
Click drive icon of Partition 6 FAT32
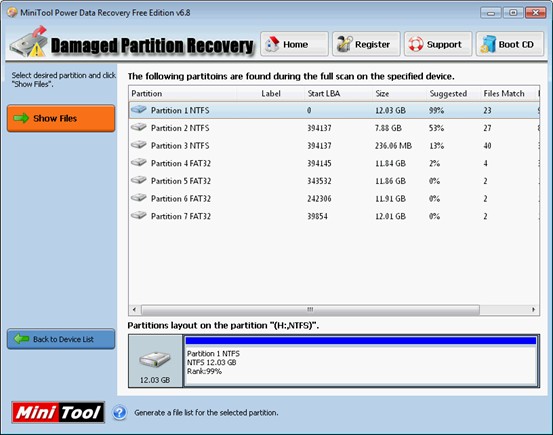coord(139,198)
